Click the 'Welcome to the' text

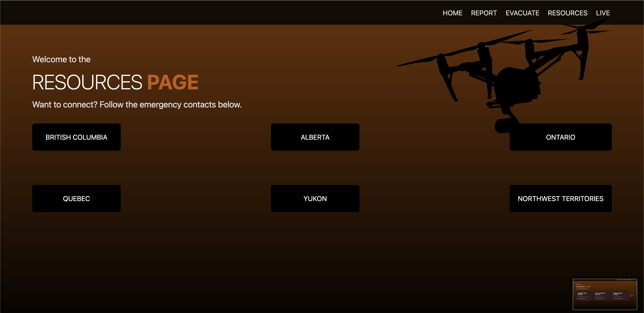(61, 59)
